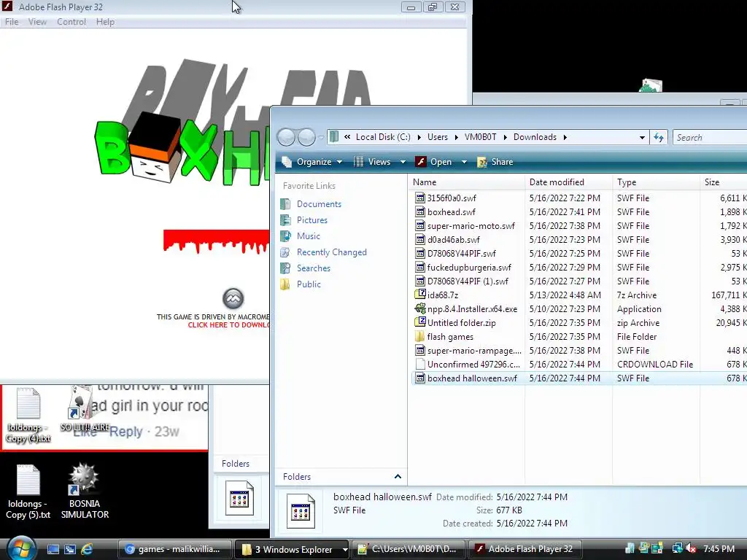Click the Open toolbar button

[433, 162]
